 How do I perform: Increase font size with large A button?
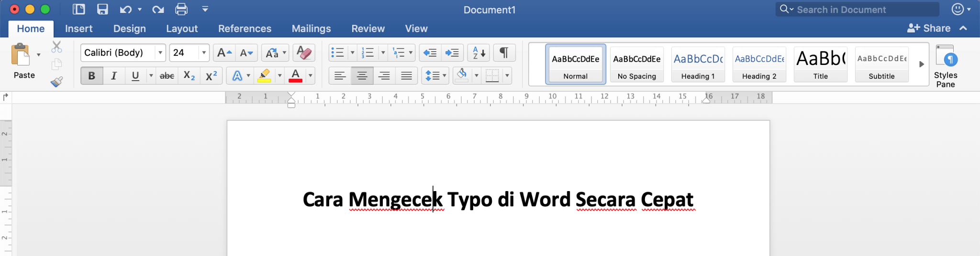[224, 53]
